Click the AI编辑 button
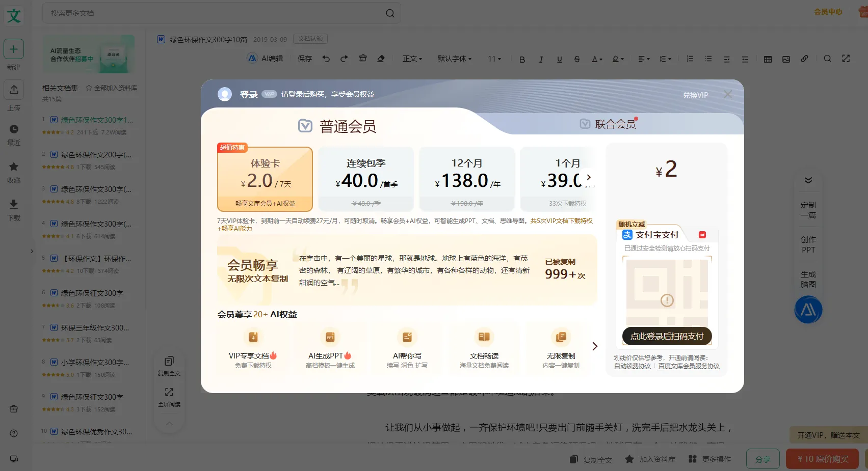The image size is (868, 471). pyautogui.click(x=265, y=59)
